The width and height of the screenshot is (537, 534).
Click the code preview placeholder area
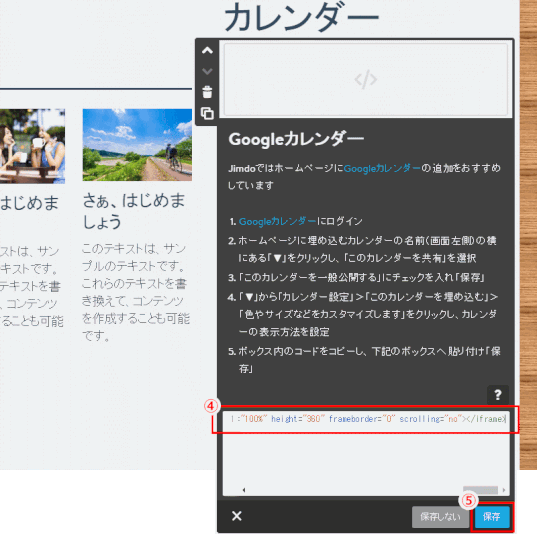pyautogui.click(x=365, y=79)
